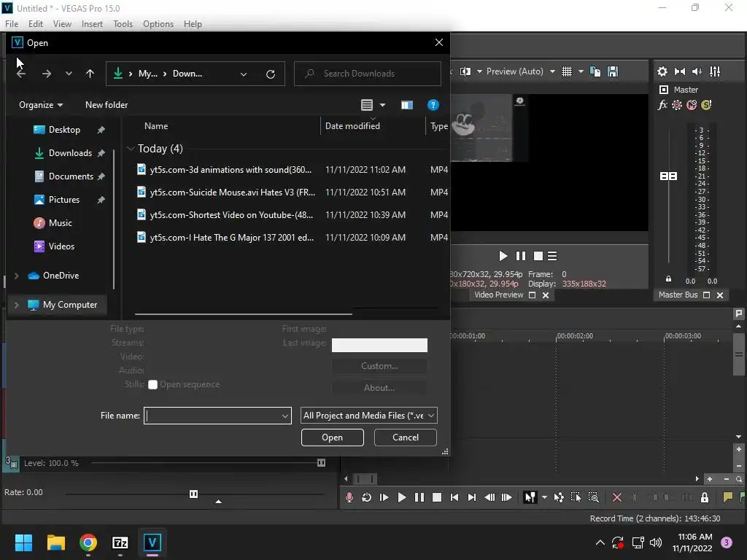This screenshot has width=747, height=560.
Task: Open Video Preview hamburger menu
Action: (552, 256)
